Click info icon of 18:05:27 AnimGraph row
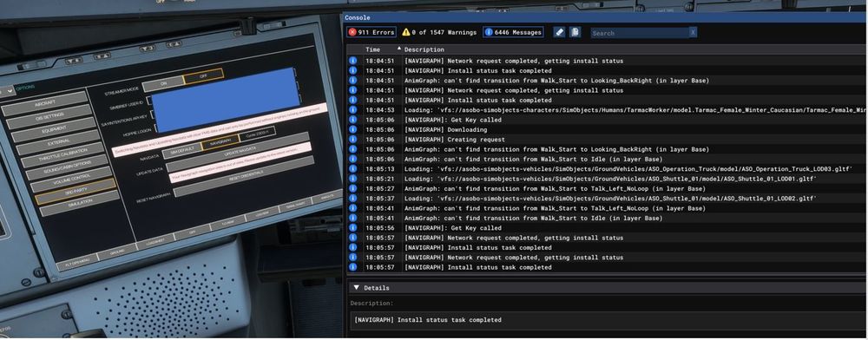The height and width of the screenshot is (340, 868). 352,188
